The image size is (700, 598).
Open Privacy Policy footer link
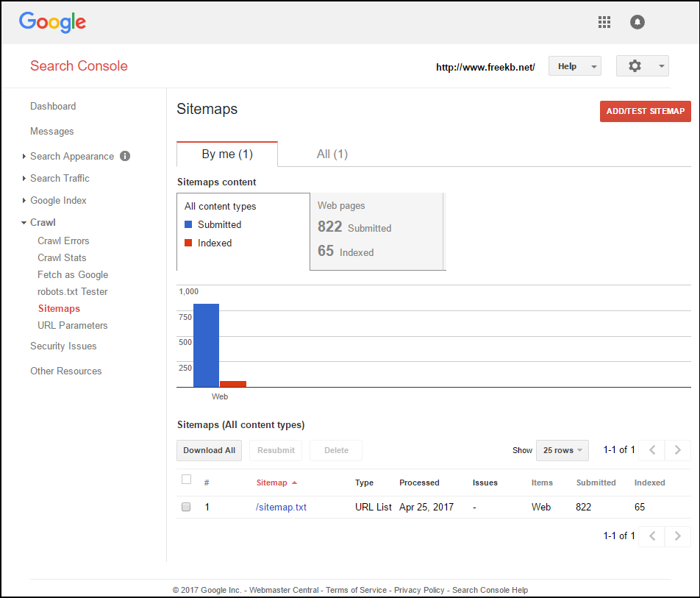[419, 590]
